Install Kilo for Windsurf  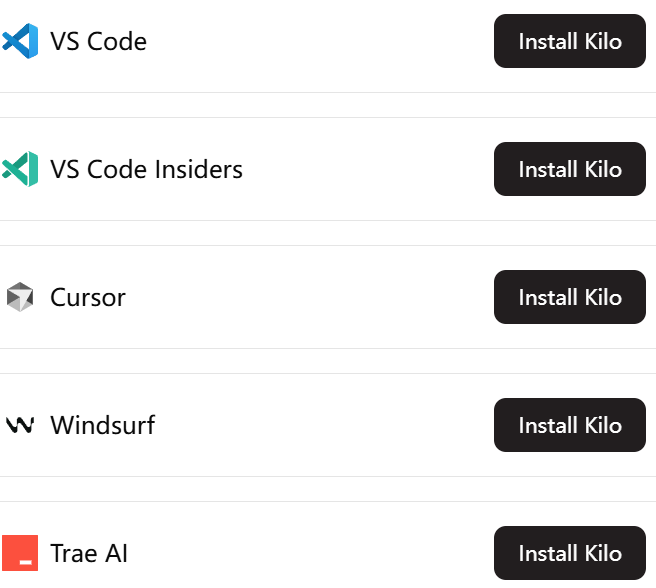click(x=570, y=425)
